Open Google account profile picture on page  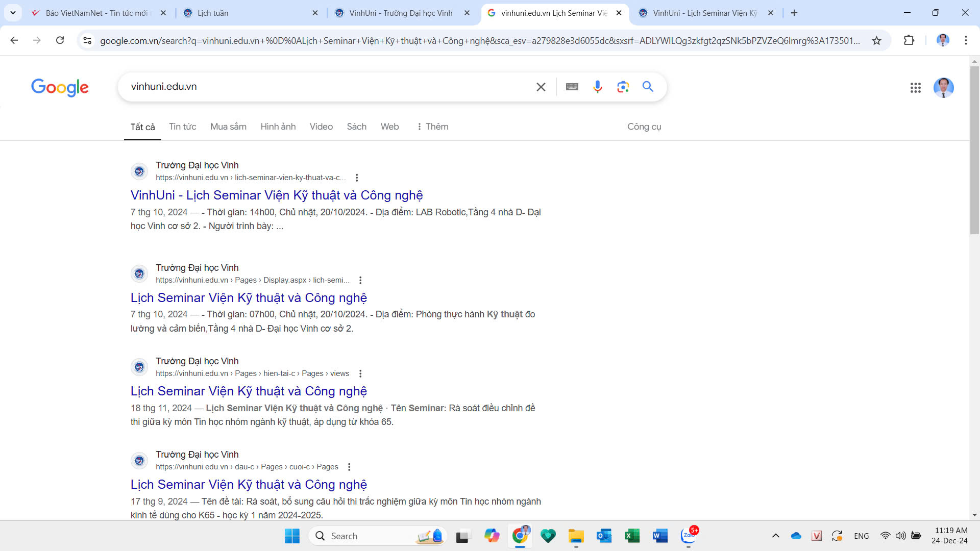coord(943,88)
